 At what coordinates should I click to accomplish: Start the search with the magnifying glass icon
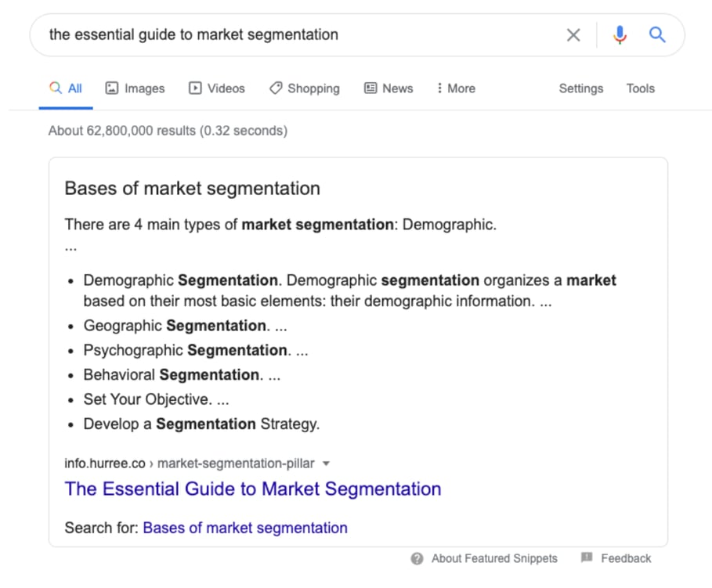tap(657, 34)
